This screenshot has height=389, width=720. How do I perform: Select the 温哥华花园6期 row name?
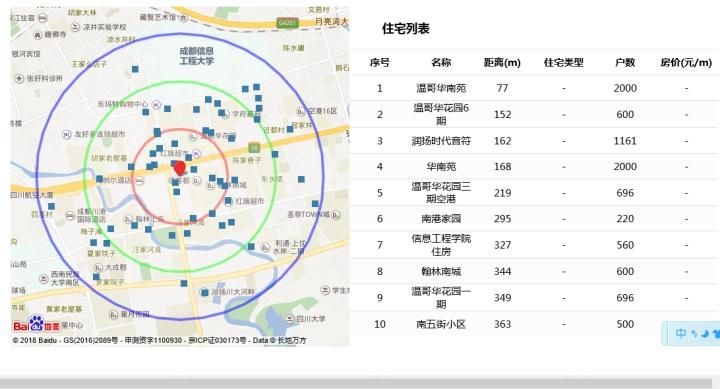[441, 114]
